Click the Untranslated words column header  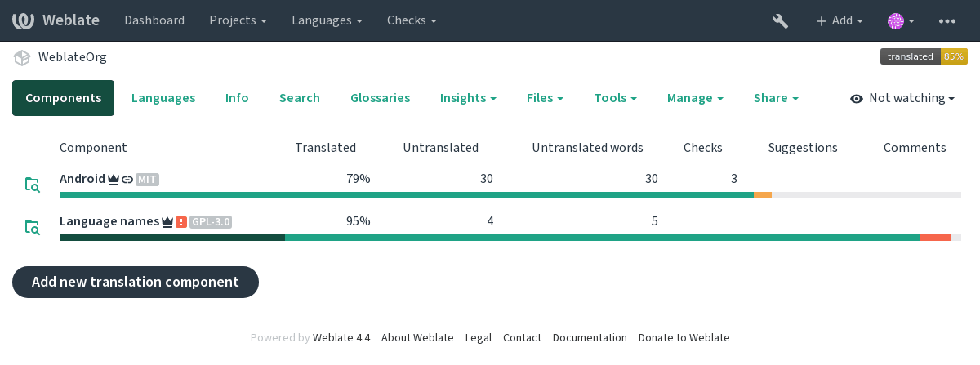587,148
